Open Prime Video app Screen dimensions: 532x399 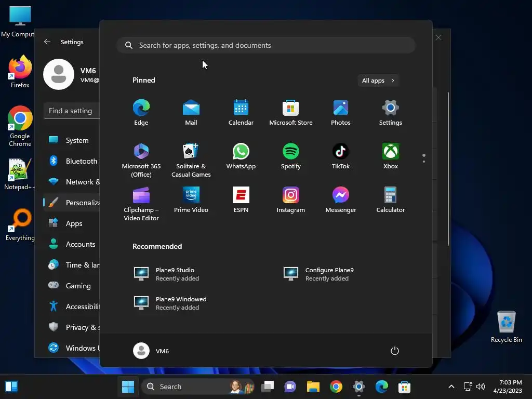(x=191, y=200)
